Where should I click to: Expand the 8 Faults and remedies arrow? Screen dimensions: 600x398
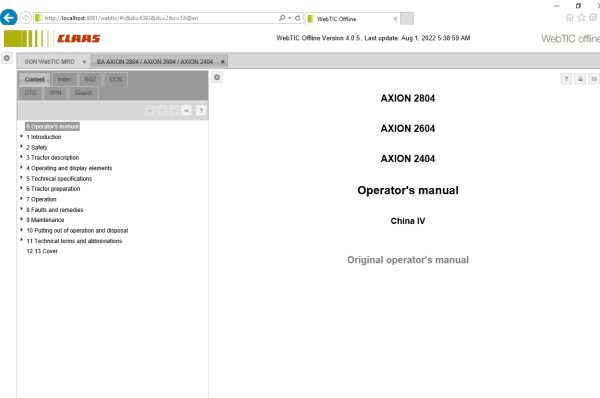(x=21, y=209)
